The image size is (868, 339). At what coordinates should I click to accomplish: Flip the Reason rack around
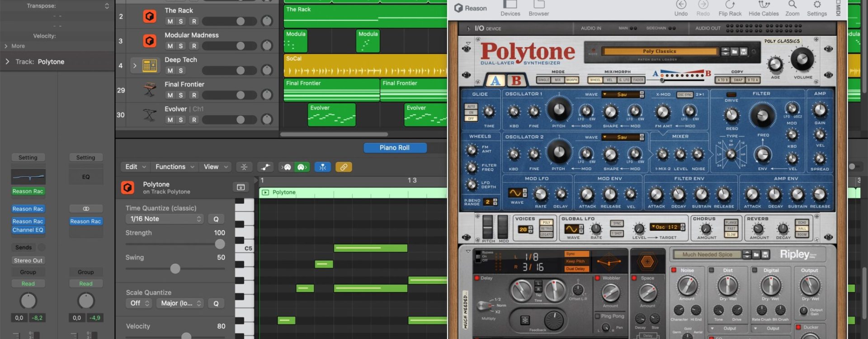(x=730, y=9)
